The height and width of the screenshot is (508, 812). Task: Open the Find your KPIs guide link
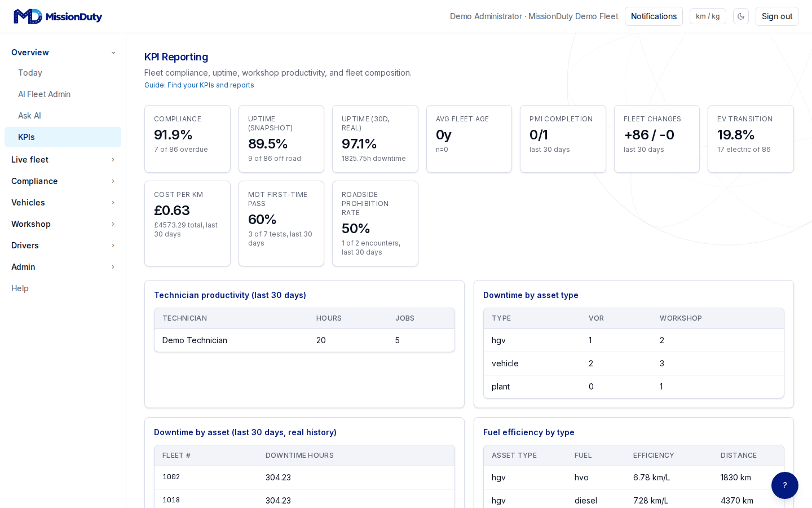point(199,85)
